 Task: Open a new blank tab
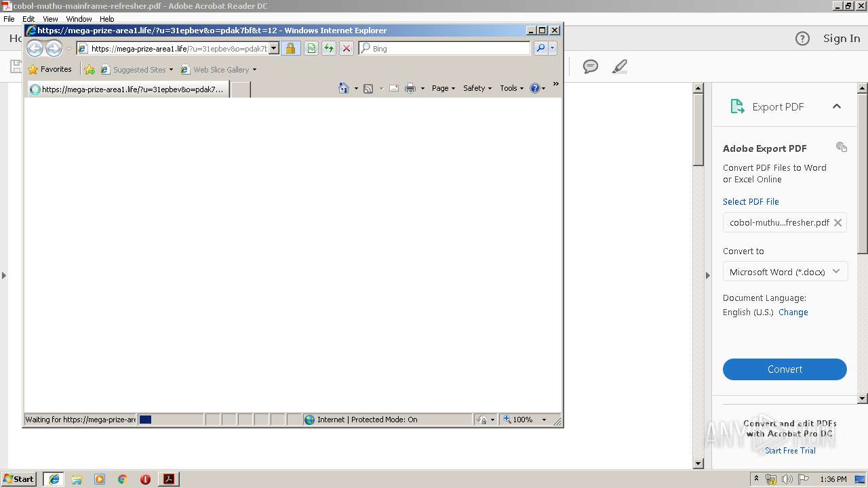click(x=241, y=89)
